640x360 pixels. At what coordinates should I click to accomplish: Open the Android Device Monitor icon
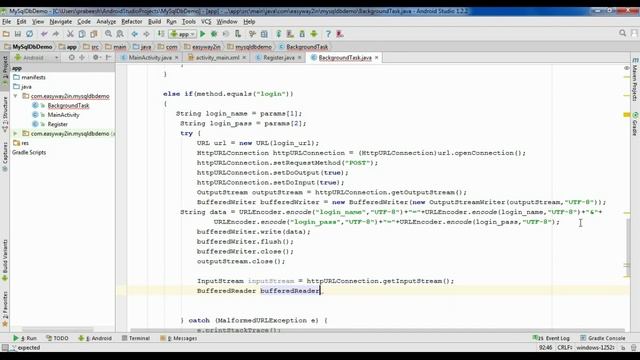pyautogui.click(x=314, y=34)
